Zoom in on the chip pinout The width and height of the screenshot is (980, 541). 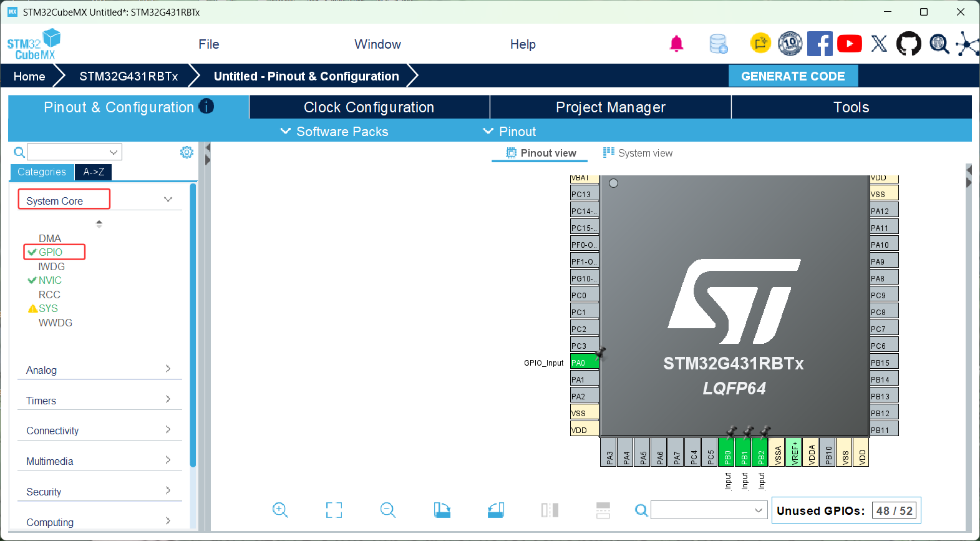(x=280, y=510)
